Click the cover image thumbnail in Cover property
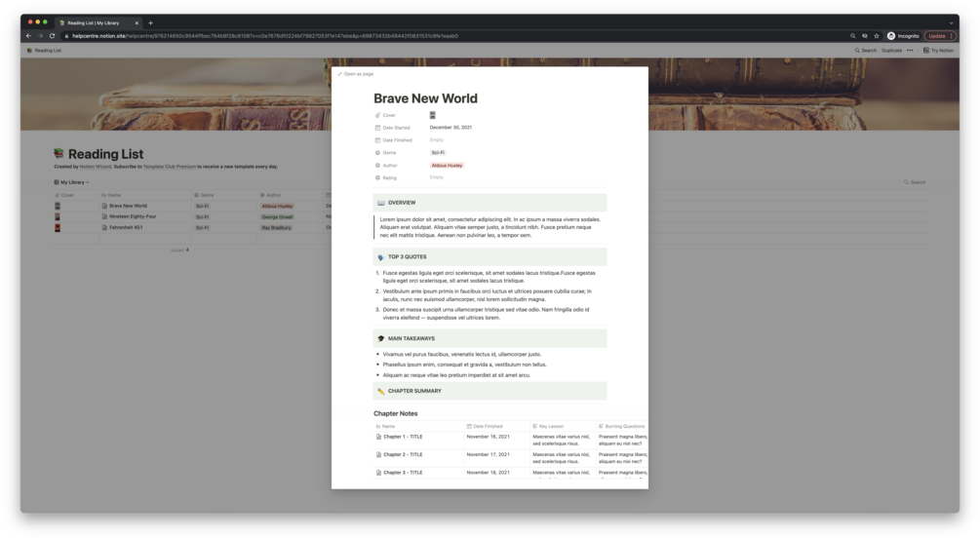980x540 pixels. 432,115
